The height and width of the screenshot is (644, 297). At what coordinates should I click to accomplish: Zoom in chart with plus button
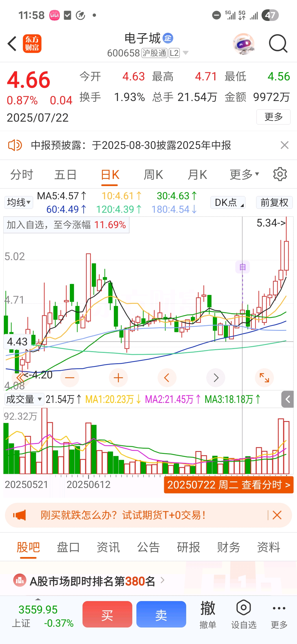tap(118, 378)
